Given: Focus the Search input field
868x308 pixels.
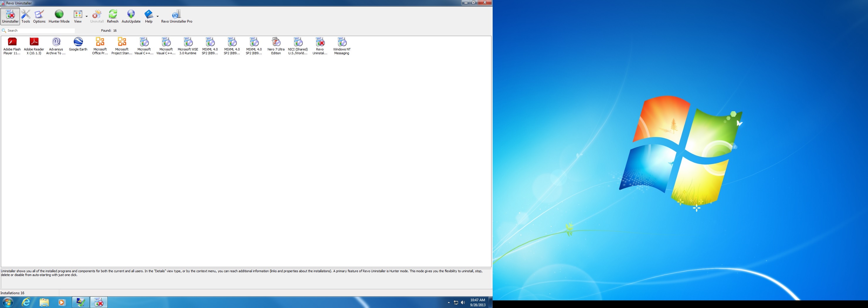Looking at the screenshot, I should point(41,31).
